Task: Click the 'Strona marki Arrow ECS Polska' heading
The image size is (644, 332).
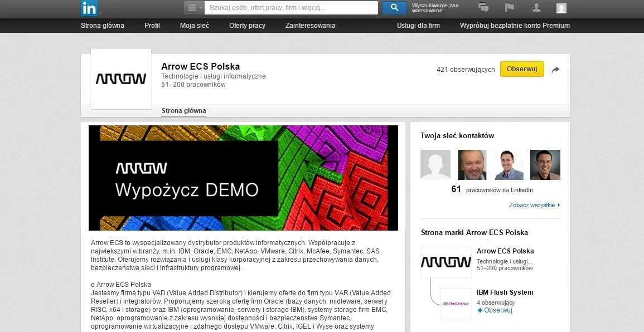Action: tap(474, 233)
